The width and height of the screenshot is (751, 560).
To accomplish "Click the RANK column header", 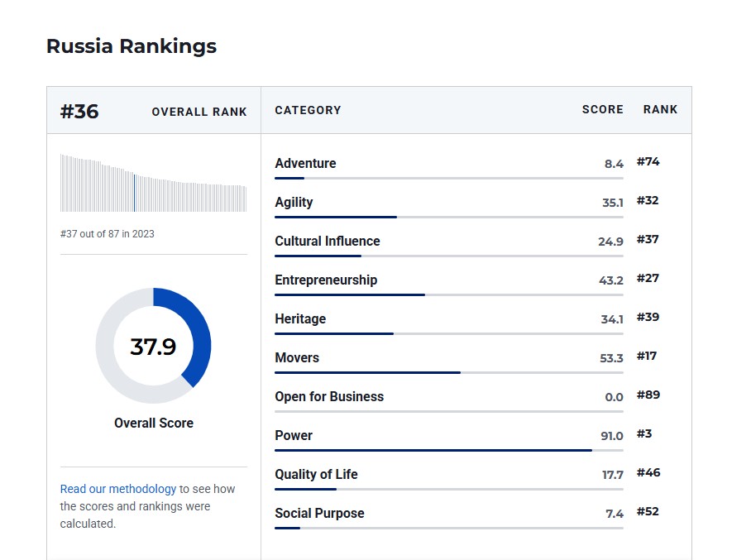I will [x=660, y=110].
